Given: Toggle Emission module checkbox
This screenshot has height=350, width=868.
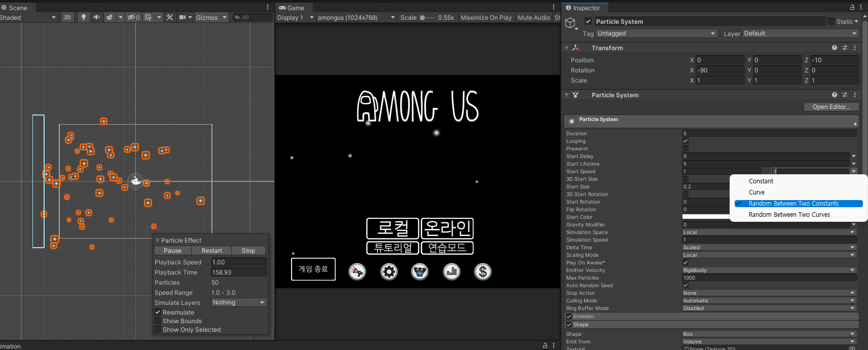Looking at the screenshot, I should point(569,316).
